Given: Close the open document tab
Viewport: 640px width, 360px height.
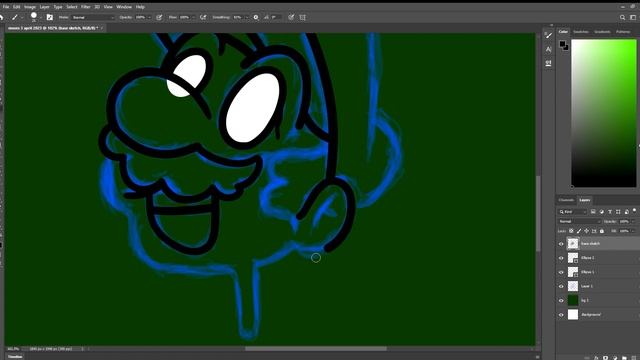Looking at the screenshot, I should [102, 28].
